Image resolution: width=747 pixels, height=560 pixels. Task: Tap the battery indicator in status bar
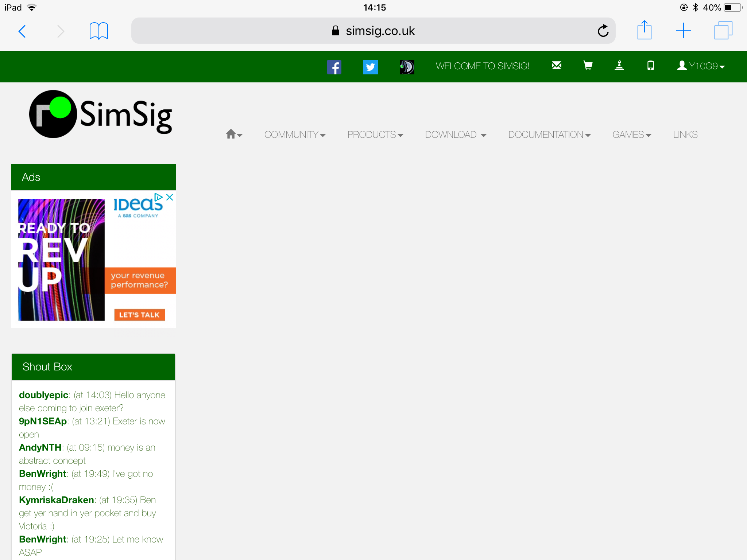coord(732,7)
